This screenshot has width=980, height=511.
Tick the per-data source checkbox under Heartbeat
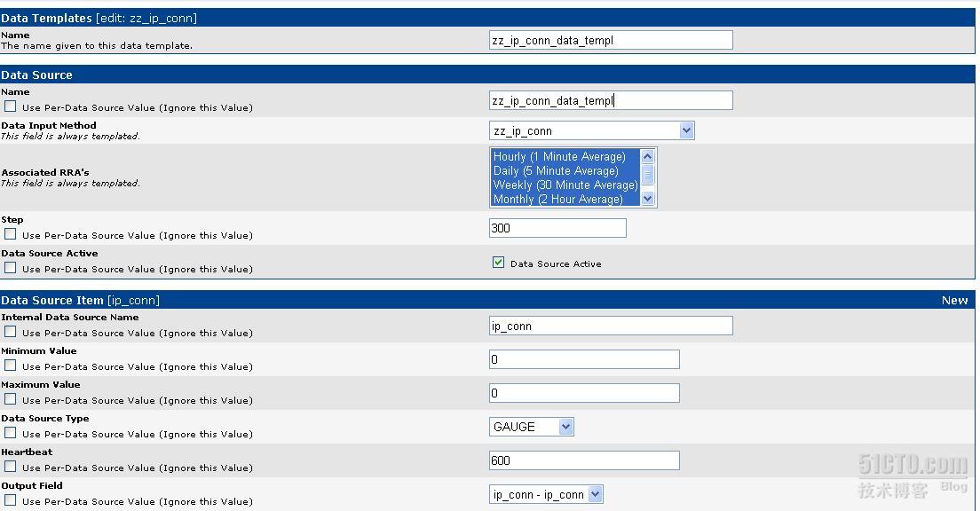pyautogui.click(x=10, y=467)
